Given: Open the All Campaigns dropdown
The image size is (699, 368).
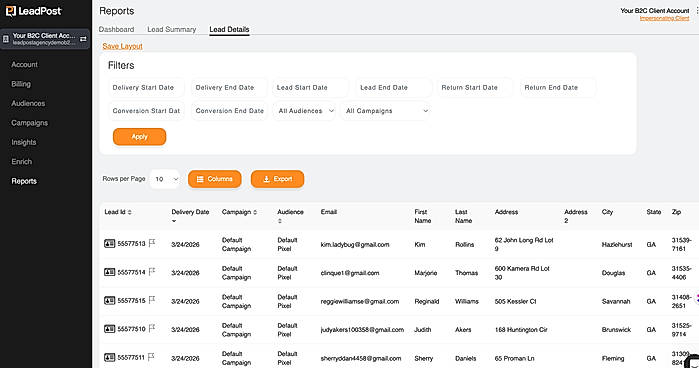Looking at the screenshot, I should click(387, 111).
